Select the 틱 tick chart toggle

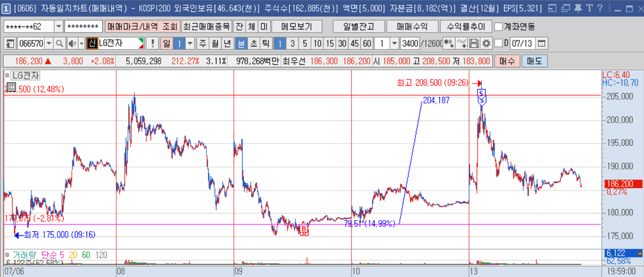266,43
